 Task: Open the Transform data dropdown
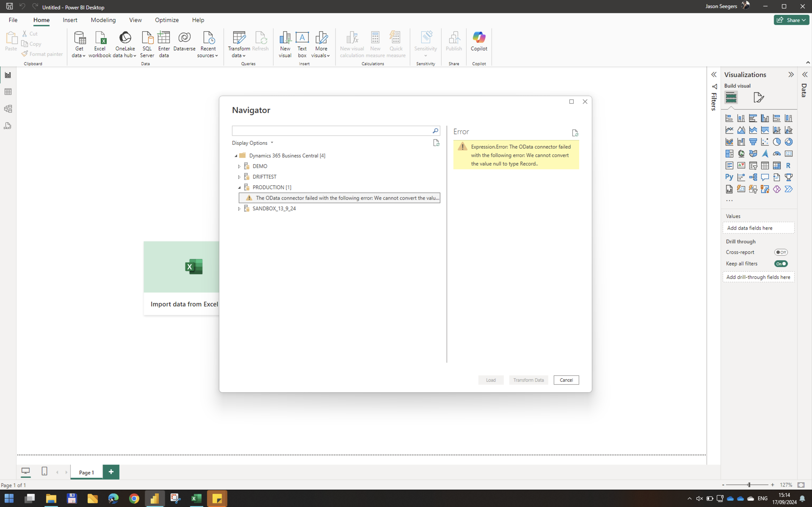pos(239,45)
